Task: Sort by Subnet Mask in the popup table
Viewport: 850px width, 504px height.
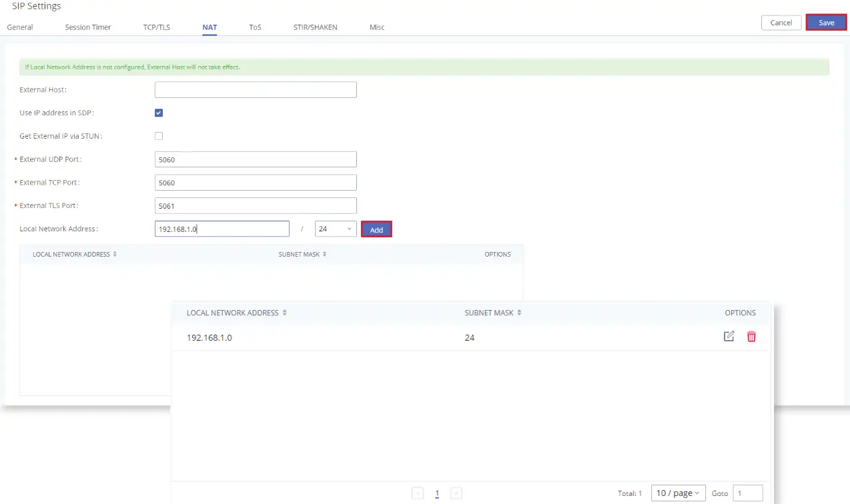Action: click(x=519, y=313)
